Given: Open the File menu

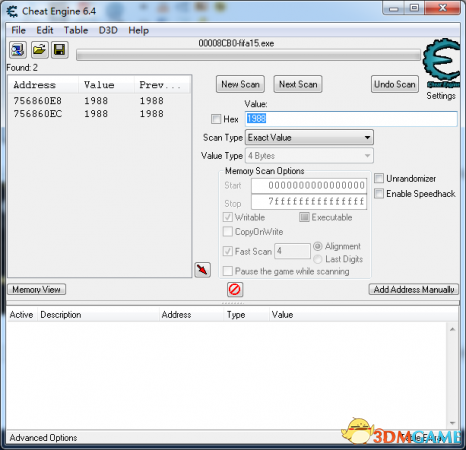Looking at the screenshot, I should tap(18, 30).
